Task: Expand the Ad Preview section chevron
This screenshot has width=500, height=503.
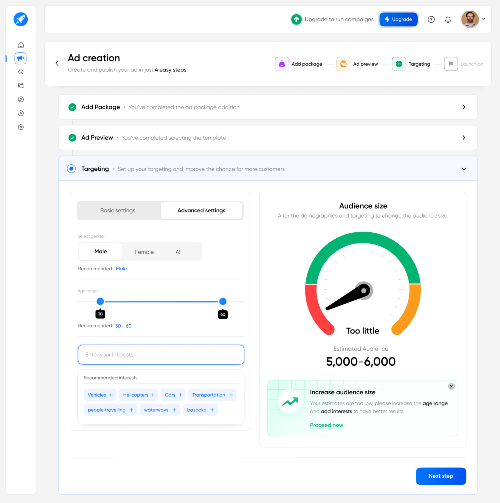Action: (x=464, y=138)
